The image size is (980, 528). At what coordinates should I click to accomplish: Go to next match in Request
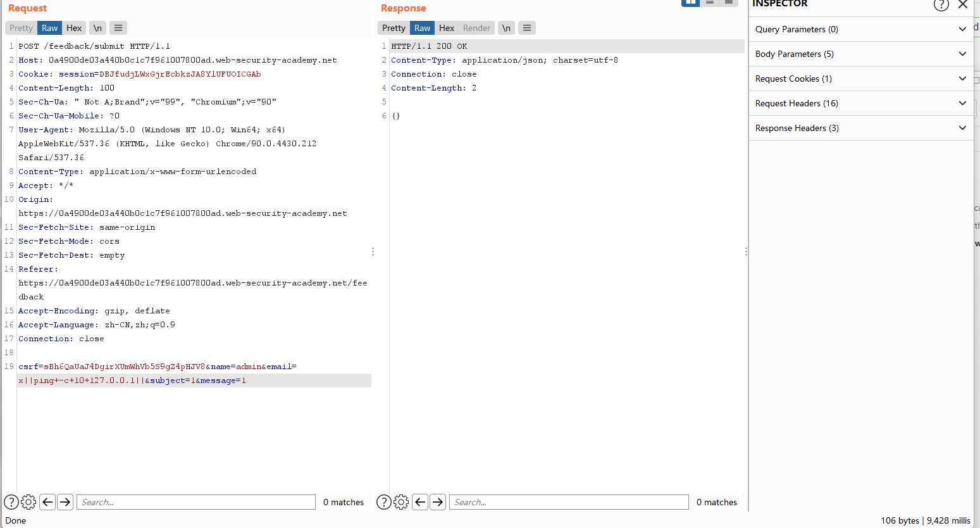coord(65,502)
